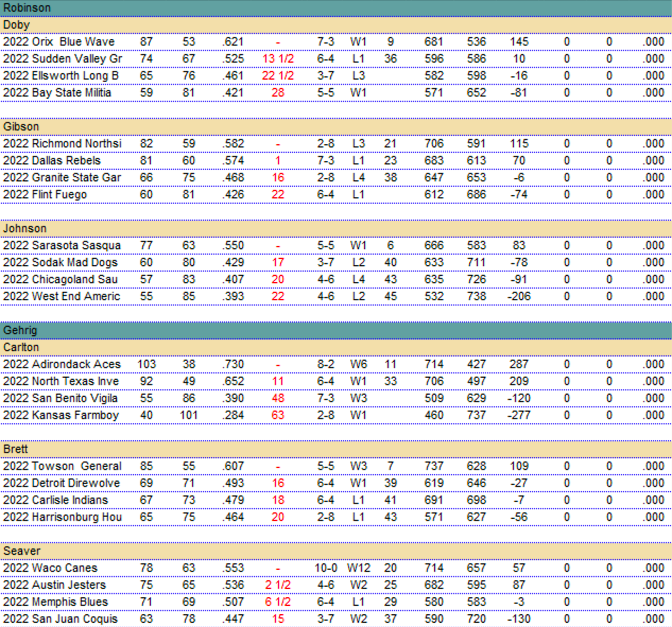Open the 2022 Orix Blue Wave team
Screen dimensions: 672x627
[x=59, y=42]
